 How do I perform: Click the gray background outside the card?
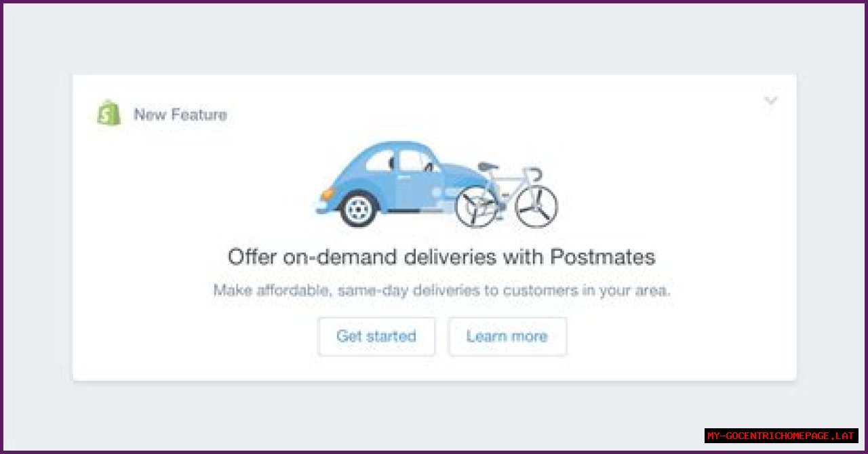pyautogui.click(x=434, y=41)
